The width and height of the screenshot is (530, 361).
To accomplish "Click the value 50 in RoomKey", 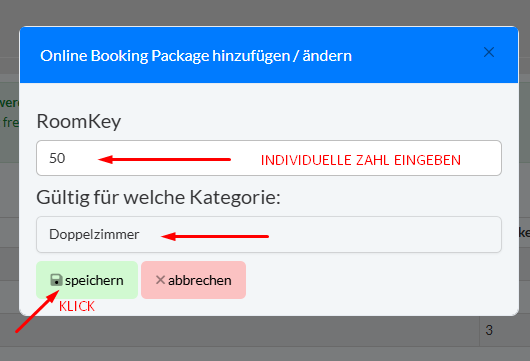I will point(57,158).
